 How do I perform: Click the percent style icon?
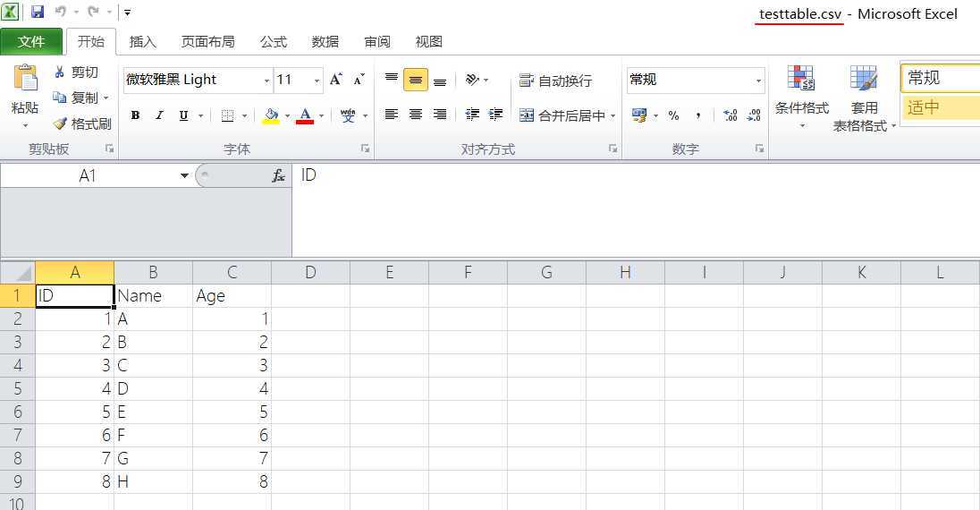[673, 115]
